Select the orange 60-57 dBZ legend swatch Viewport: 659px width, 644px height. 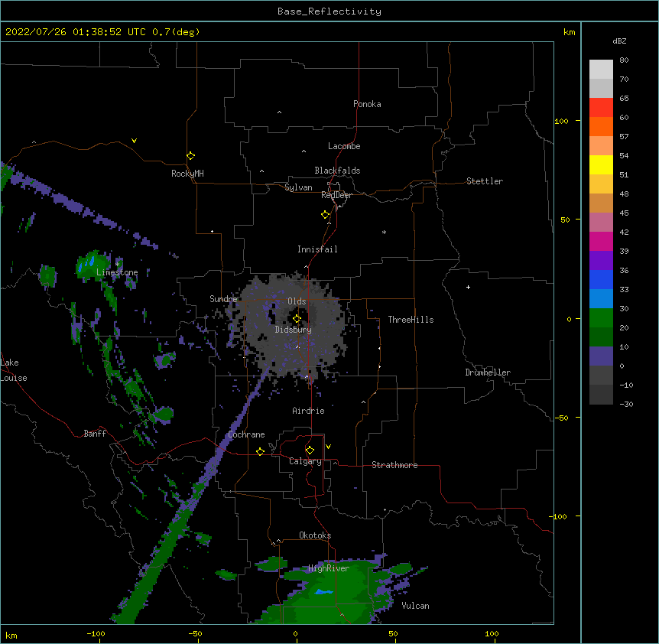(601, 126)
